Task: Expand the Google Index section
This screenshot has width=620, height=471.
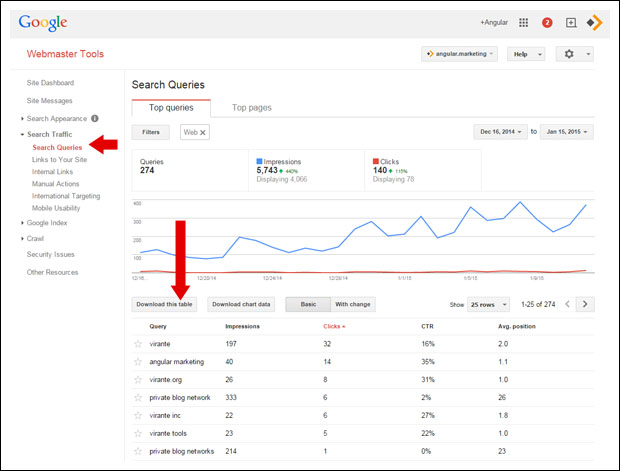Action: click(x=23, y=223)
